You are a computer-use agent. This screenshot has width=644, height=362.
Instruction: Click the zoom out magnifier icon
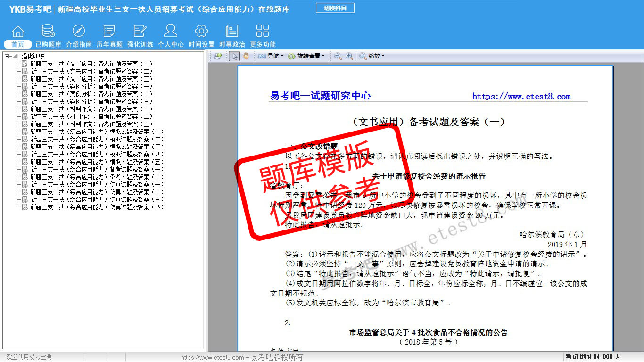tap(338, 56)
